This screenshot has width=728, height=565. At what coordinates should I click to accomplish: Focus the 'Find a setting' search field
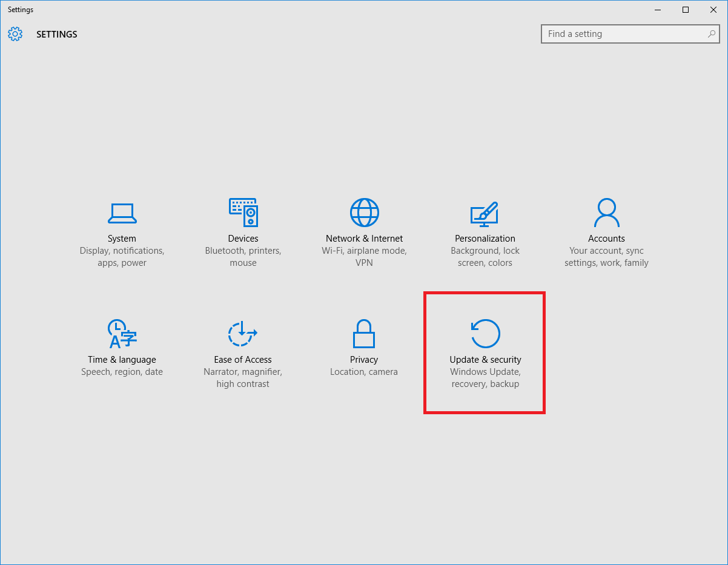click(x=624, y=34)
